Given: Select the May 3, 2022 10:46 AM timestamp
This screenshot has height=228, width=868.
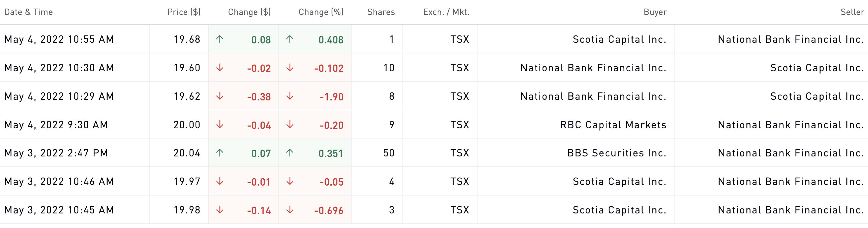Looking at the screenshot, I should pyautogui.click(x=59, y=182).
